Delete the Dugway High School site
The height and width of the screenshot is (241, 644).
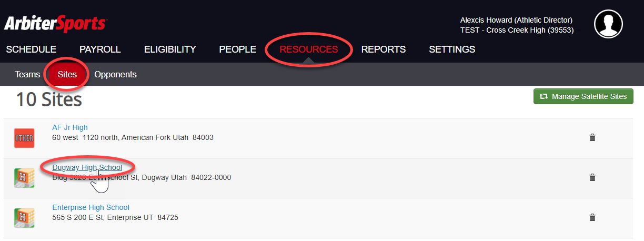coord(592,177)
